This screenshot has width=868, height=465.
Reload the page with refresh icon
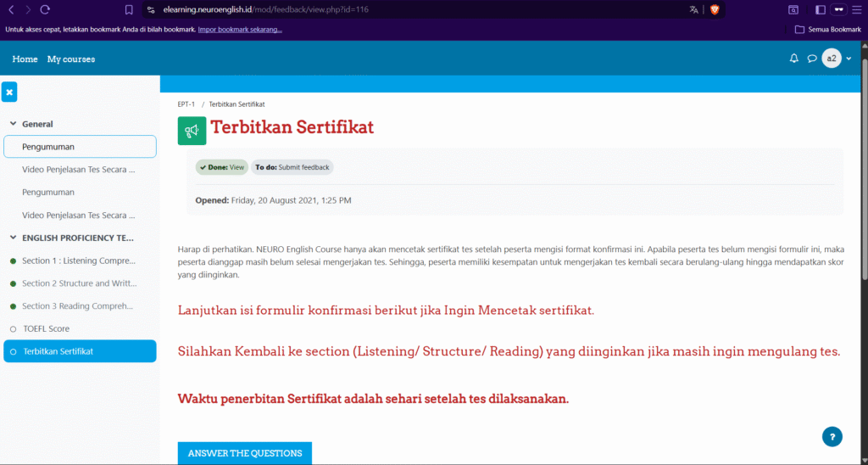pyautogui.click(x=45, y=9)
